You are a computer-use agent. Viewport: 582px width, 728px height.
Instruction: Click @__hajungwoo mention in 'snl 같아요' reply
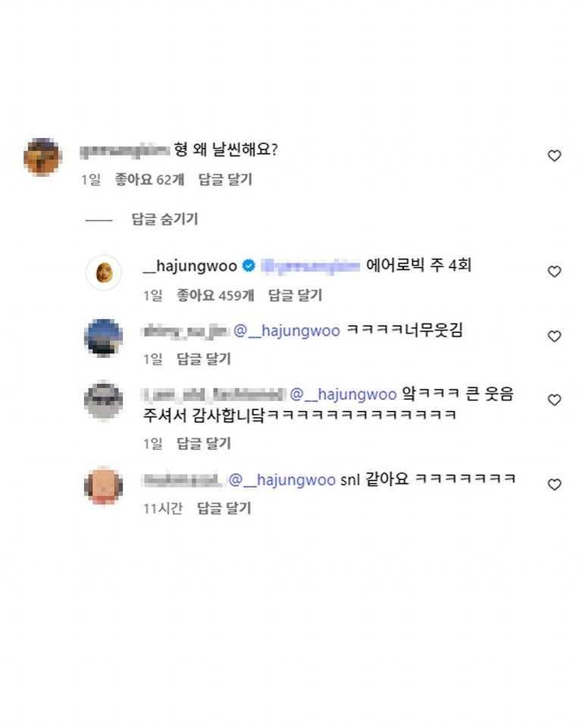tap(282, 480)
